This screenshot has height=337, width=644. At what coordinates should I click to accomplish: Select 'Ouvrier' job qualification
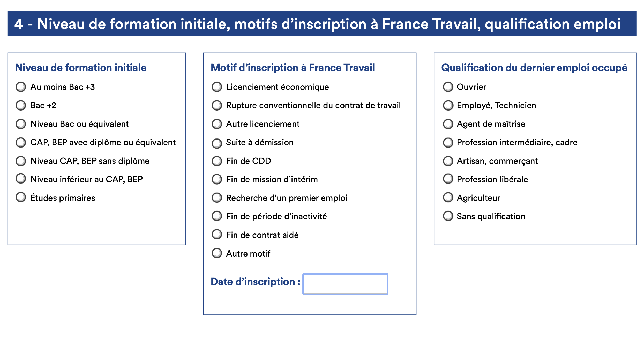pyautogui.click(x=448, y=87)
